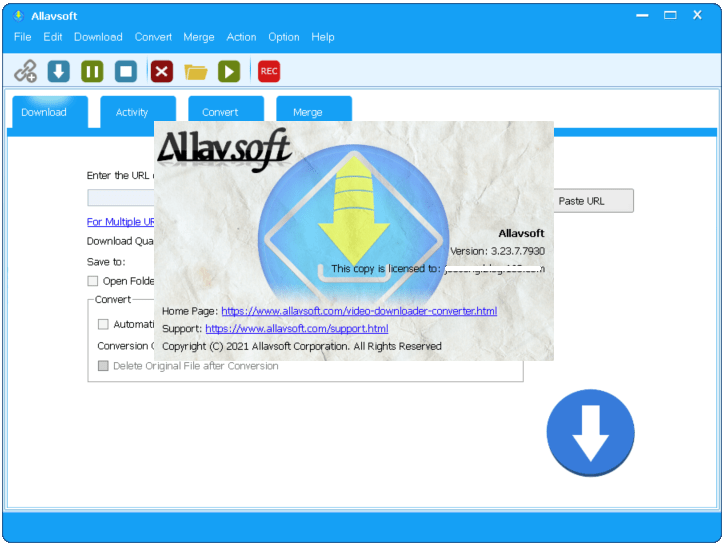
Task: Click the paste URL link icon in toolbar
Action: coord(25,71)
